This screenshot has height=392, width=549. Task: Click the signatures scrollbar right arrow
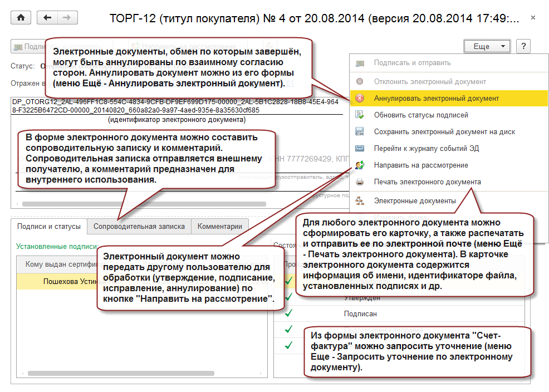(x=261, y=374)
